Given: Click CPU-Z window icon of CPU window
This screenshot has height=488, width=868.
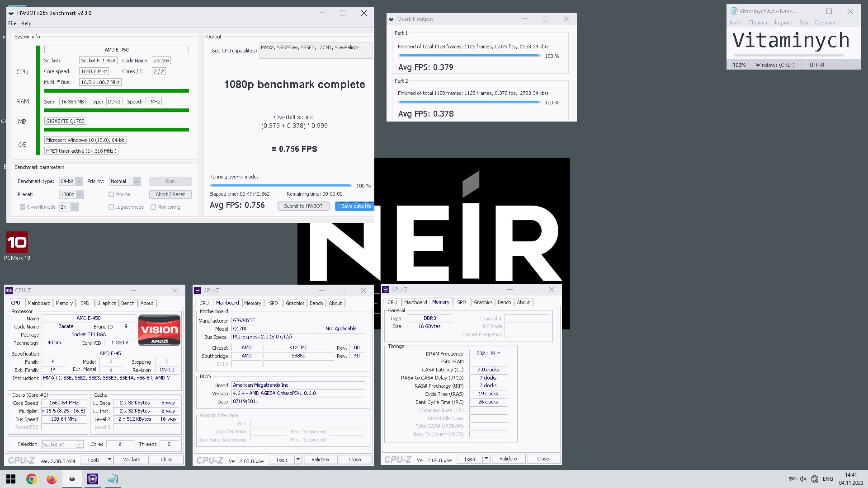Looking at the screenshot, I should point(9,291).
